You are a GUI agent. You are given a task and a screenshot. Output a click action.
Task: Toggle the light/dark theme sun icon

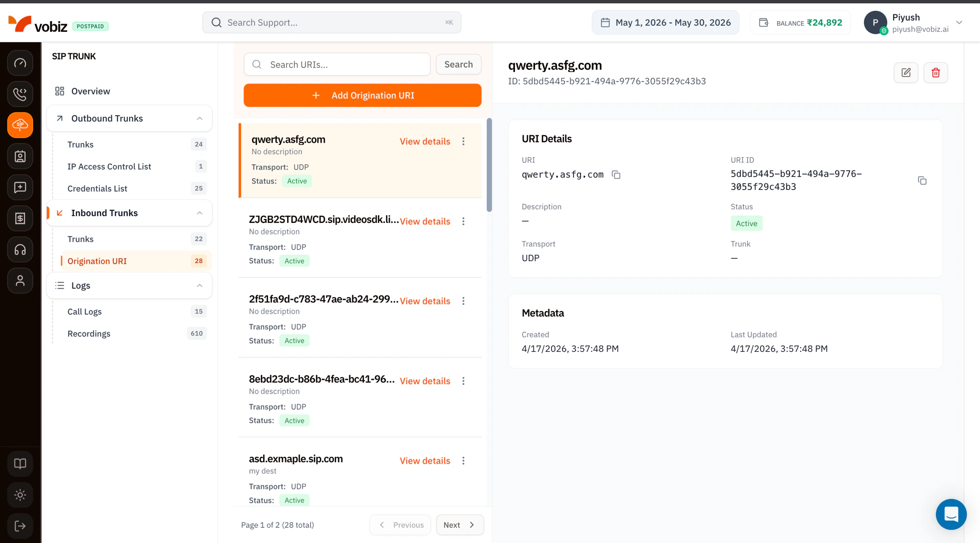20,495
